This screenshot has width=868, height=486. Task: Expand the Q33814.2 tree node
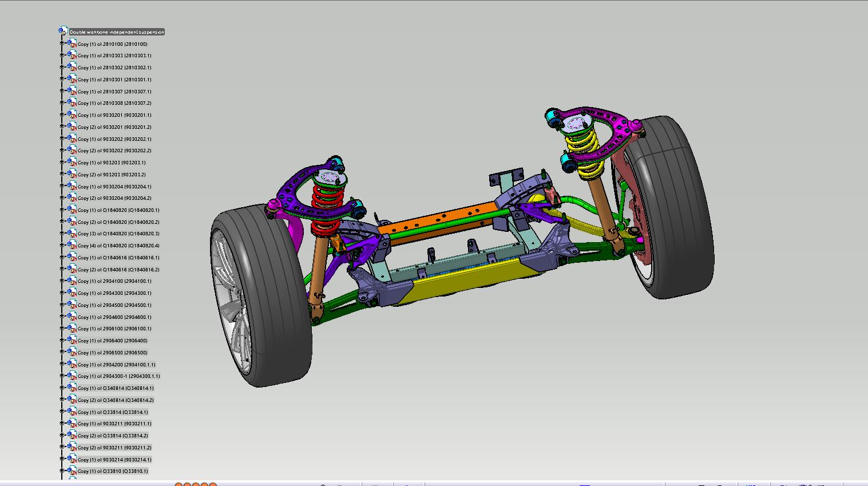pos(62,436)
